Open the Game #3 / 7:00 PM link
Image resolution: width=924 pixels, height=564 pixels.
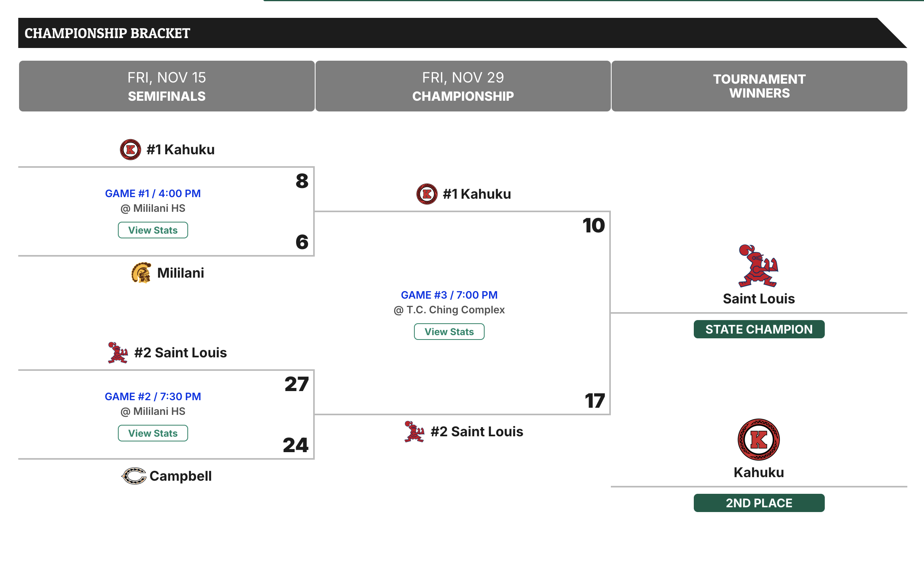click(449, 295)
